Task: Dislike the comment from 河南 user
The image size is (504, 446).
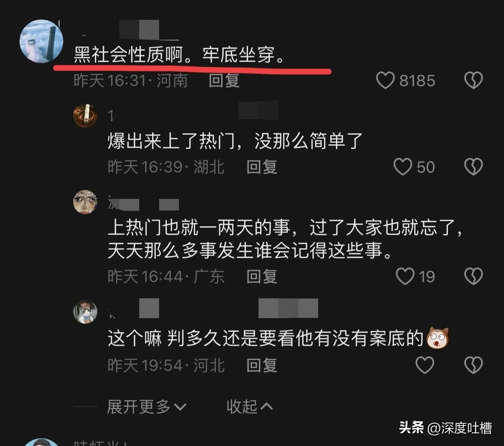Action: coord(473,80)
